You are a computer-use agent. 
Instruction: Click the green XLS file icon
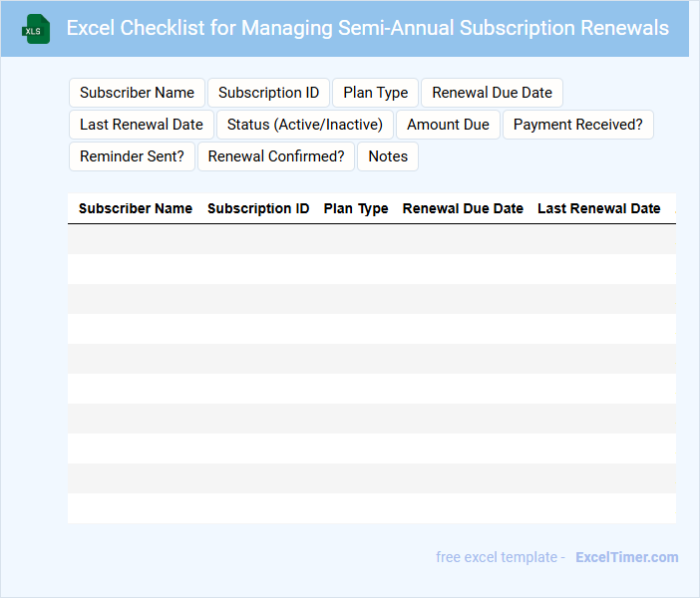36,29
